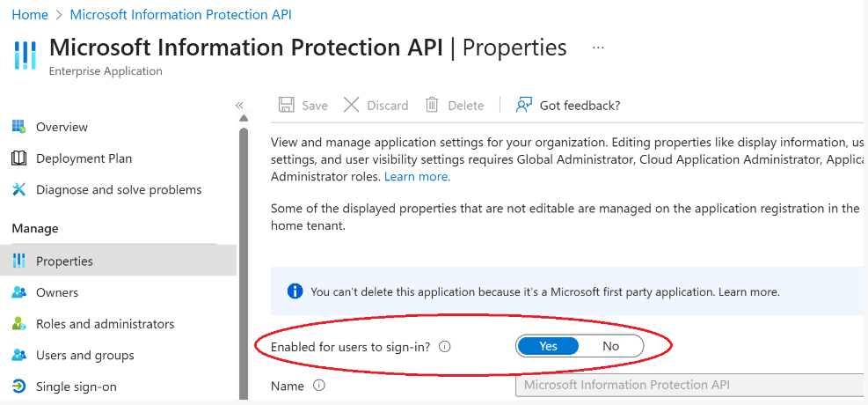This screenshot has height=405, width=868.
Task: Click the Save button label
Action: (315, 106)
